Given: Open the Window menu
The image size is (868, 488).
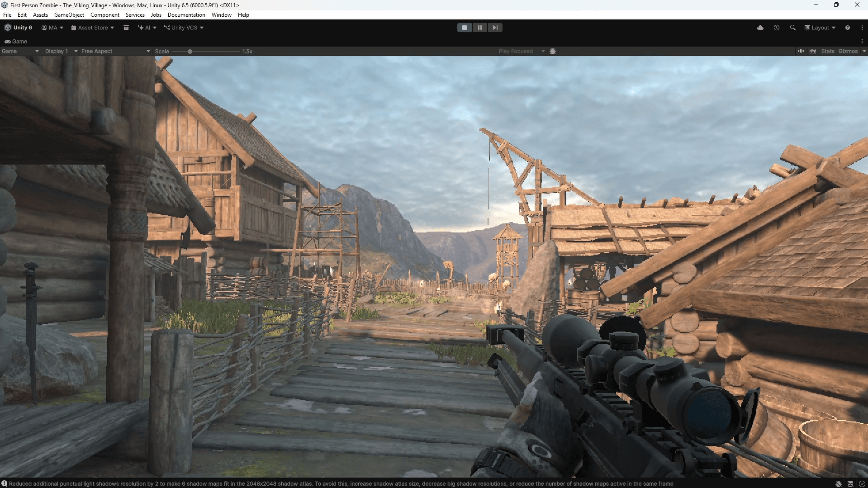Looking at the screenshot, I should coord(222,15).
